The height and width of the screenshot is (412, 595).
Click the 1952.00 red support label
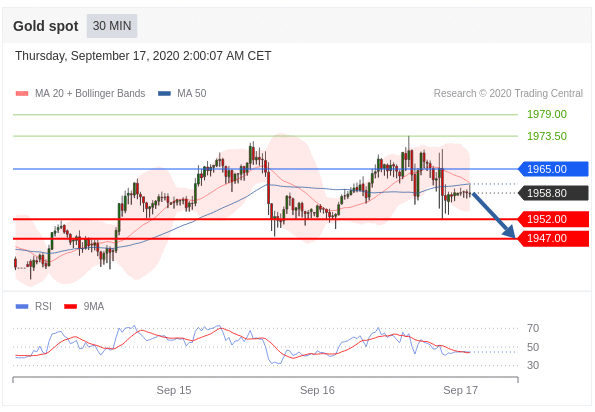pyautogui.click(x=553, y=219)
